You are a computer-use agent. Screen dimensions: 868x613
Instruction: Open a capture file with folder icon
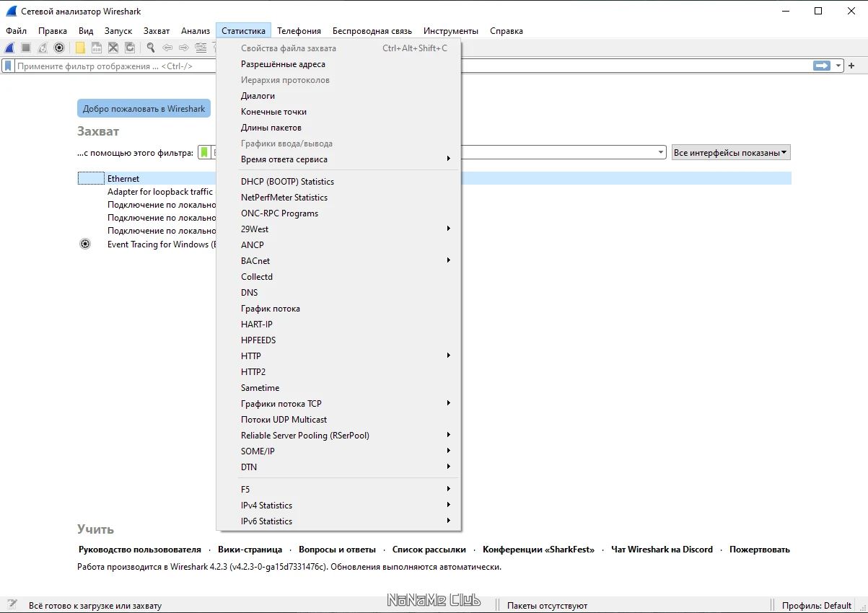point(80,48)
